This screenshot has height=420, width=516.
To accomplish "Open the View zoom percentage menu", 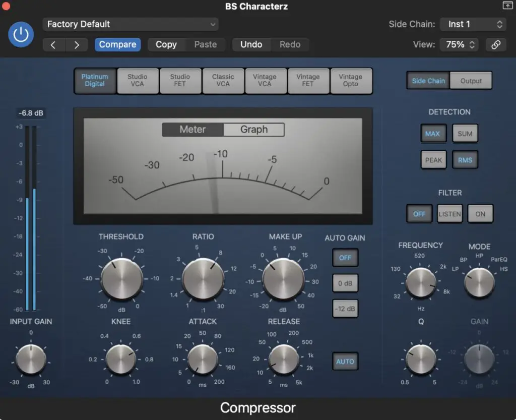I will coord(459,44).
